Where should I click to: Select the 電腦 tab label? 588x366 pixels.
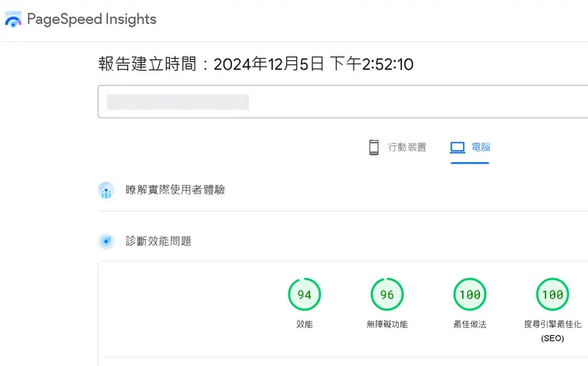point(481,147)
